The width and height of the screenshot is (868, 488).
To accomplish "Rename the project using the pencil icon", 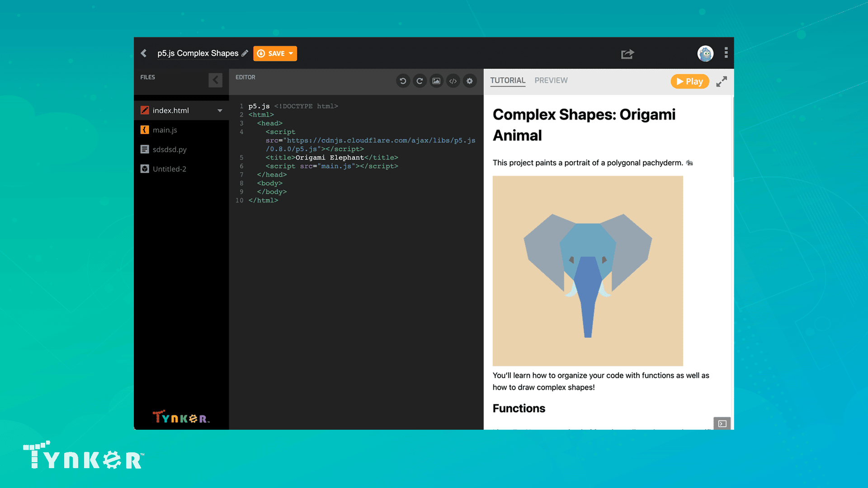I will point(245,53).
